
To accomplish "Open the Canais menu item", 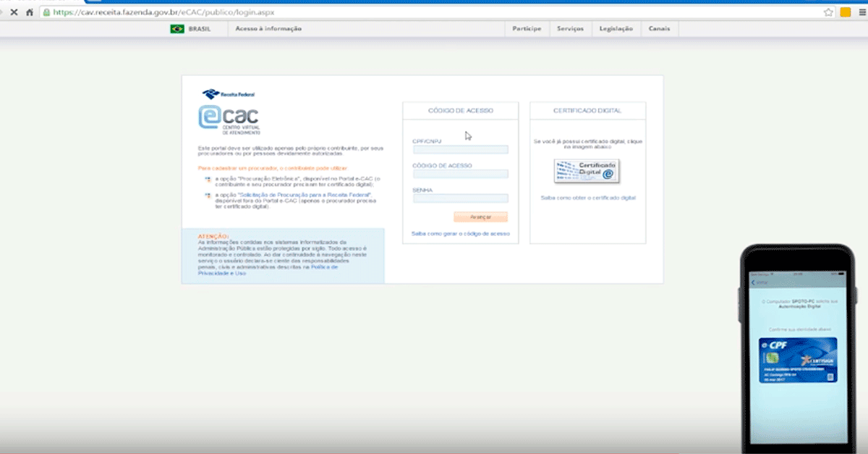I will (x=660, y=29).
